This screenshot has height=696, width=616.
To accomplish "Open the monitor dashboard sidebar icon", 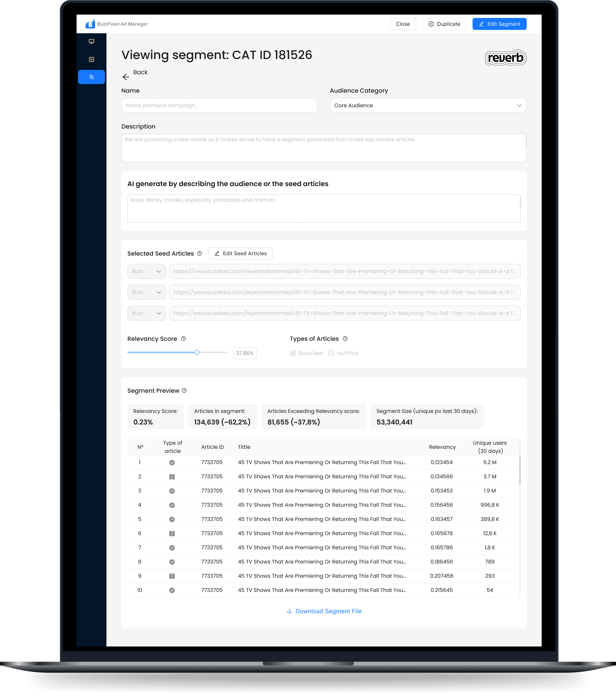I will 91,41.
